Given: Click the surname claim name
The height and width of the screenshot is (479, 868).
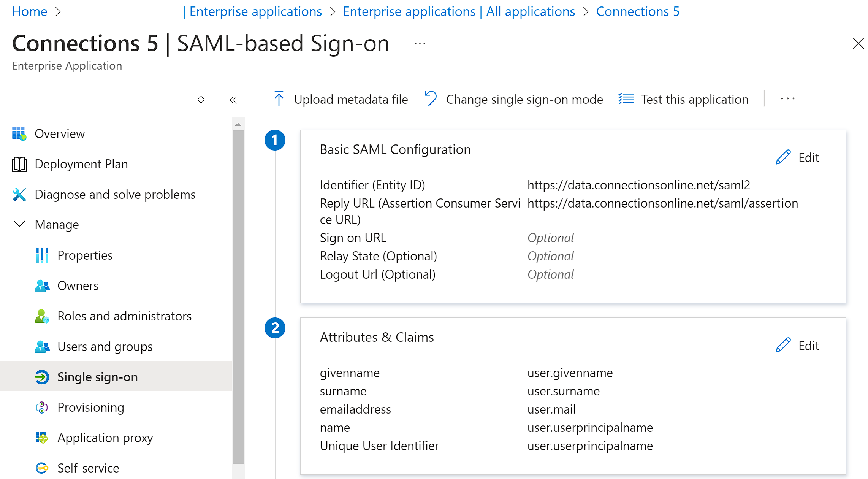Looking at the screenshot, I should [x=343, y=391].
